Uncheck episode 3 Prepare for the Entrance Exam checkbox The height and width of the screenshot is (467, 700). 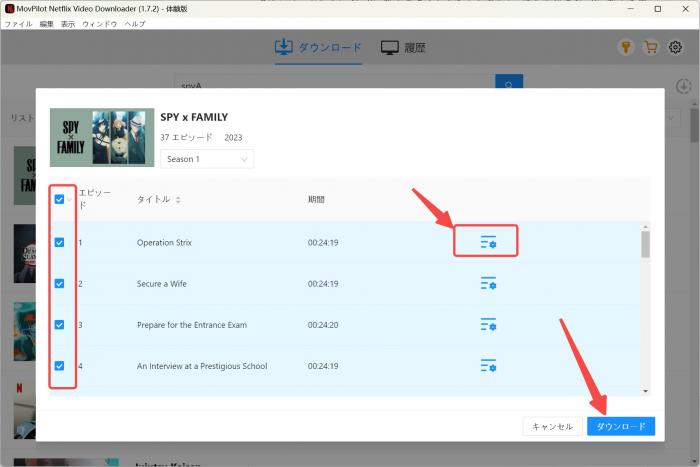[59, 325]
